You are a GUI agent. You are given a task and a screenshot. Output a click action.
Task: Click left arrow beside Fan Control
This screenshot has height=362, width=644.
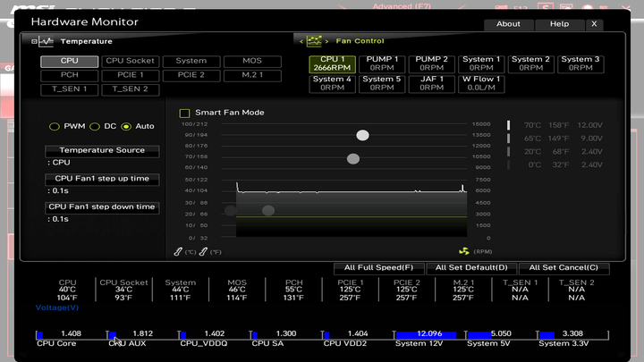click(301, 41)
